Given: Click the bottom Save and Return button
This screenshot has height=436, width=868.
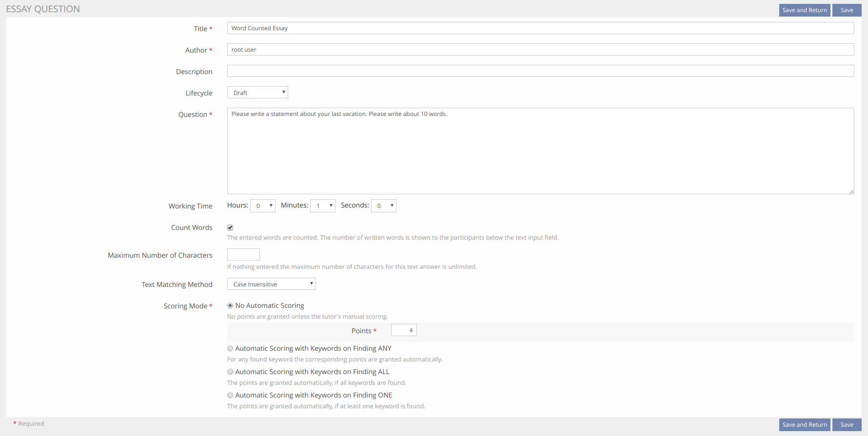Looking at the screenshot, I should tap(804, 425).
